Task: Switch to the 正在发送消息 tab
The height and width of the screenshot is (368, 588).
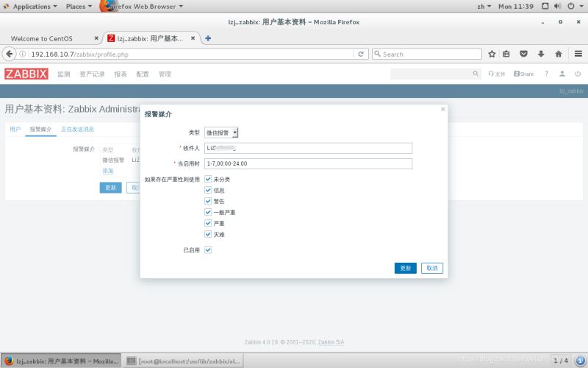Action: pyautogui.click(x=78, y=130)
